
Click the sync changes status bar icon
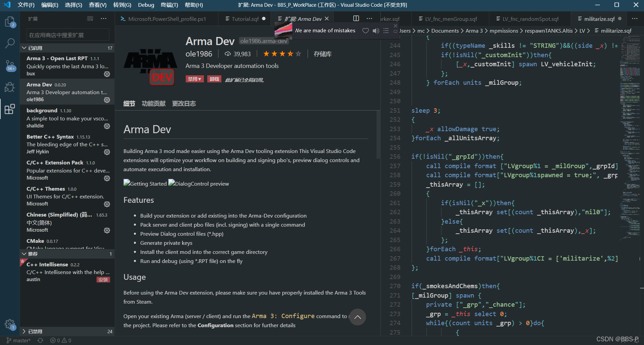(40, 340)
